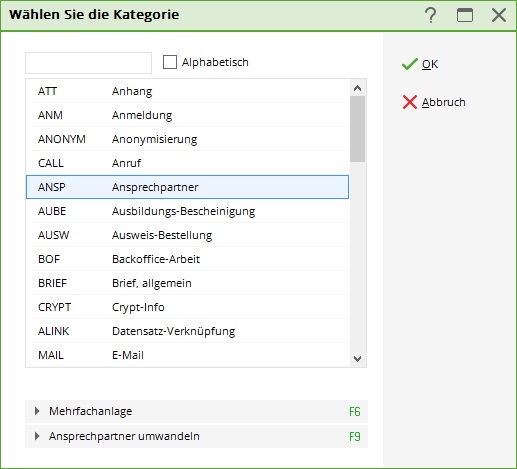This screenshot has width=517, height=469.
Task: Confirm selection with the OK text
Action: tap(430, 64)
